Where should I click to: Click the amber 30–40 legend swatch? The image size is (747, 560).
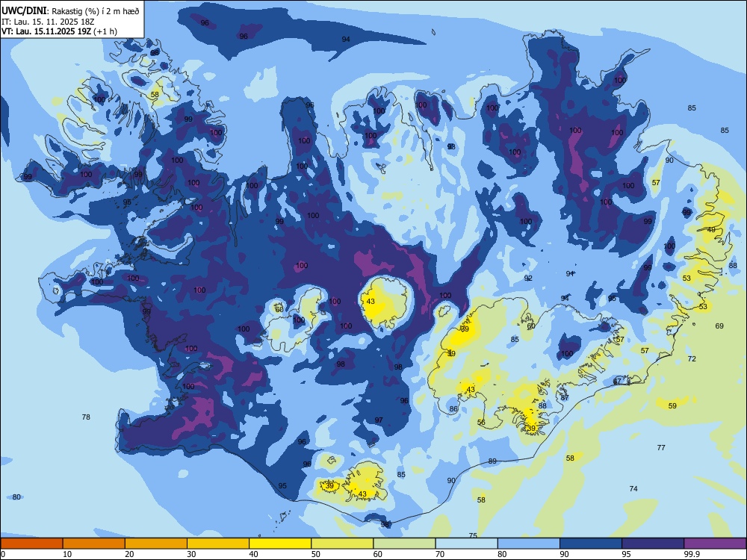(218, 544)
